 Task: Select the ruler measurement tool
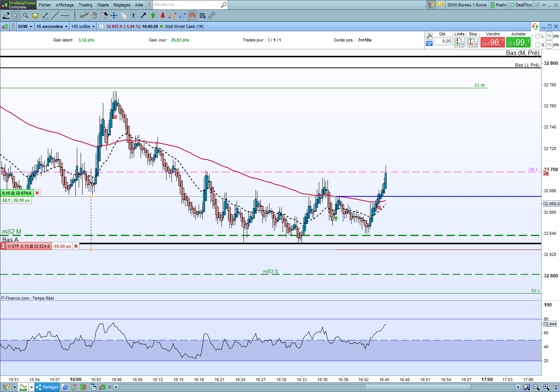click(212, 15)
